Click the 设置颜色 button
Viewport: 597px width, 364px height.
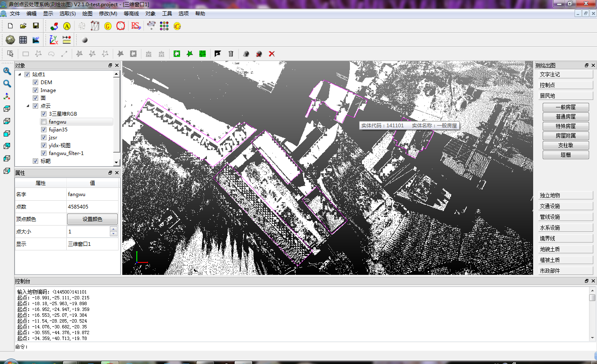click(x=92, y=219)
